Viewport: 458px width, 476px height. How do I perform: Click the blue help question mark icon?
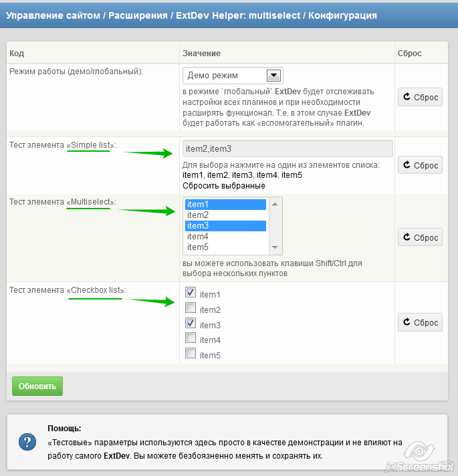pyautogui.click(x=27, y=441)
